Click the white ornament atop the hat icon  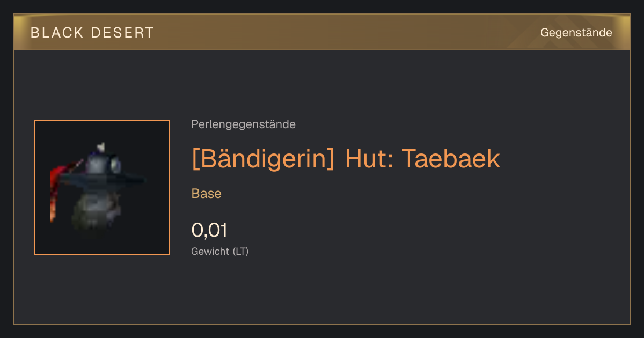click(100, 146)
